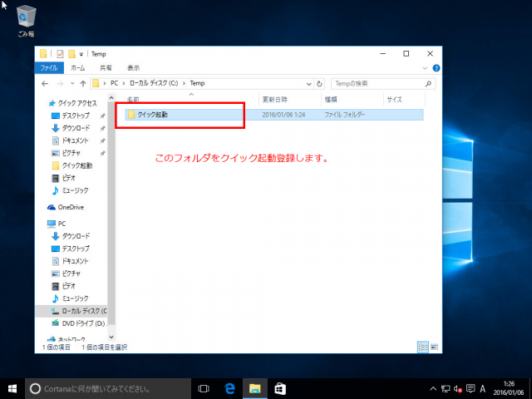Click properties checkmark icon in title bar

tap(60, 54)
